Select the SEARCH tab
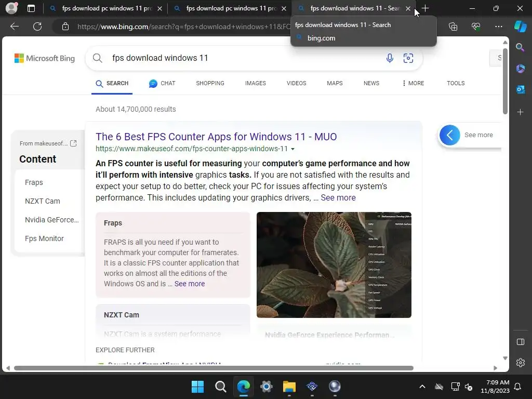 pos(112,84)
